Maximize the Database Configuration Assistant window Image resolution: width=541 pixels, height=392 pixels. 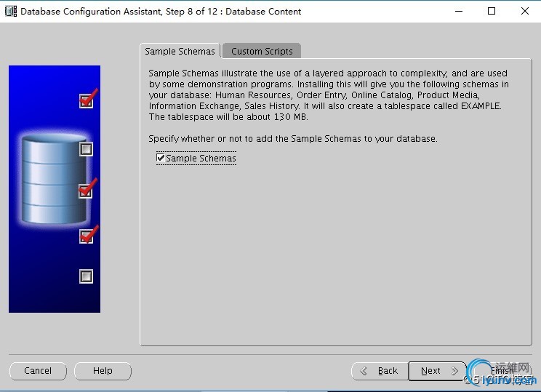coord(492,12)
